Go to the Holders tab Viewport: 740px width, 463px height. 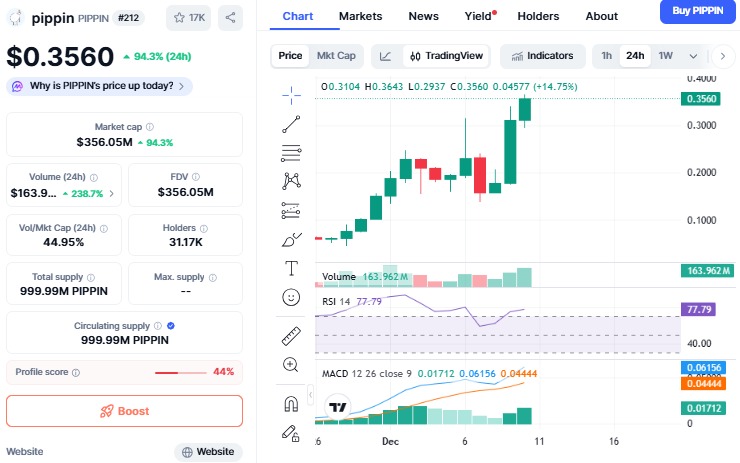pyautogui.click(x=538, y=16)
